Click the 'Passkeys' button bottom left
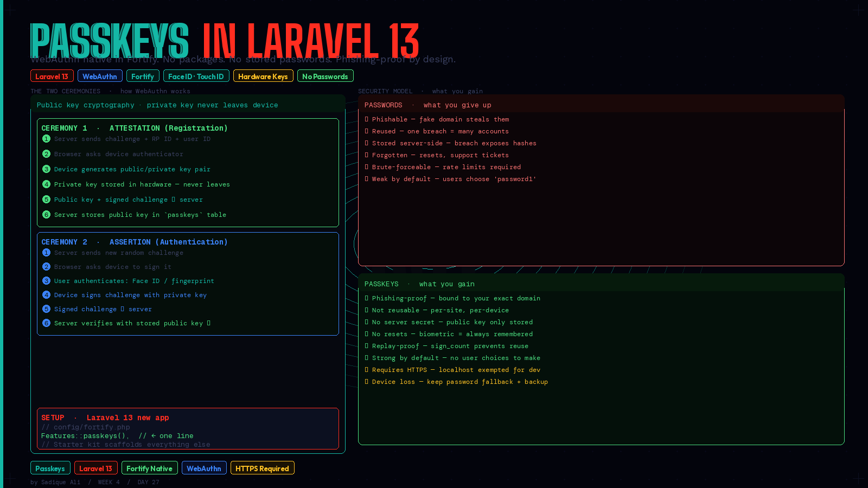 click(49, 467)
